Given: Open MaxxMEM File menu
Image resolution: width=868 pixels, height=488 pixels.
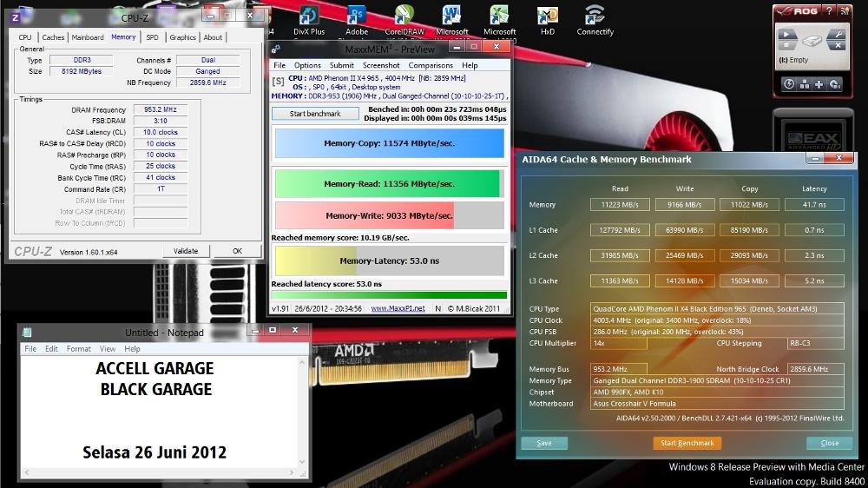Looking at the screenshot, I should 279,65.
